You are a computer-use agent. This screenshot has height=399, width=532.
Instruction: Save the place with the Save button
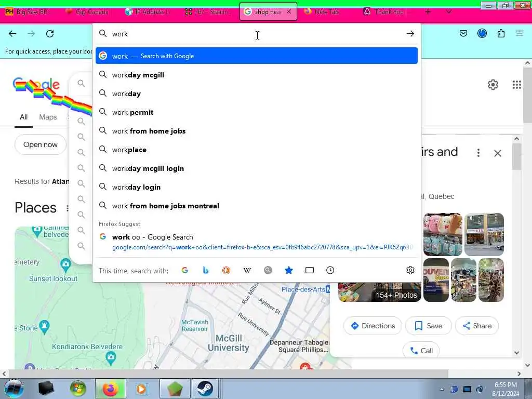click(x=429, y=326)
